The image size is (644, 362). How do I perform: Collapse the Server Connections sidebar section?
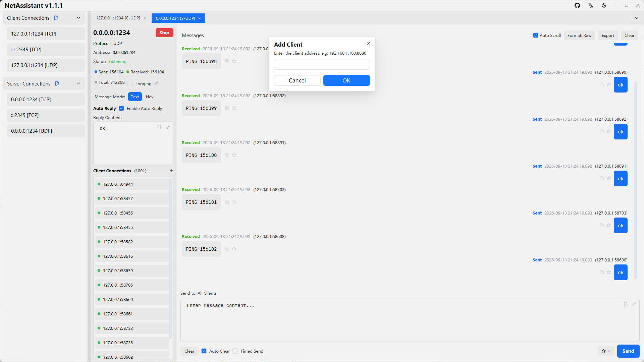point(78,83)
